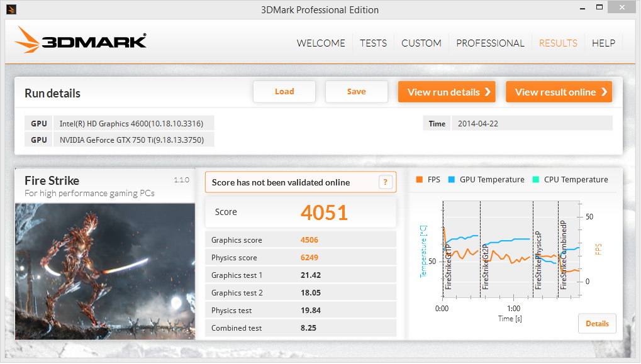Click the Time value 2014-04-22

tap(478, 124)
